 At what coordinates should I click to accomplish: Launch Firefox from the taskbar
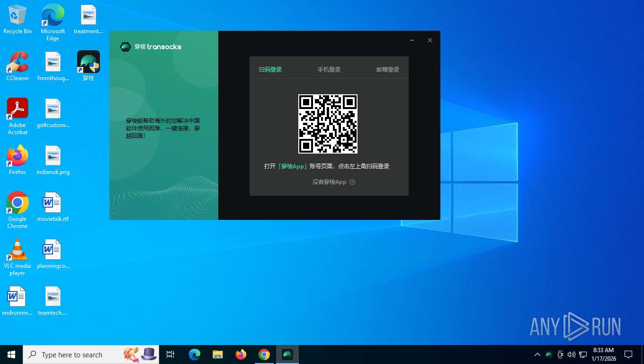(x=241, y=355)
